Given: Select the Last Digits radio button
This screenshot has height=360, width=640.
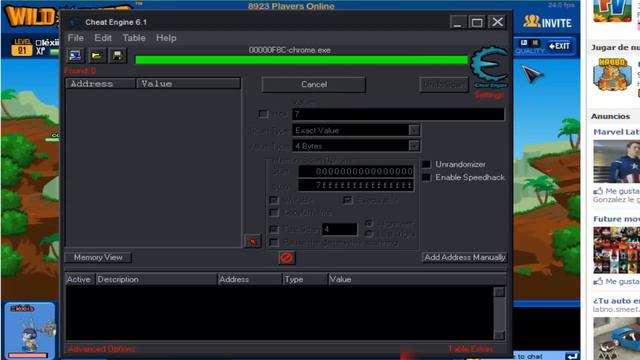Looking at the screenshot, I should [x=369, y=234].
